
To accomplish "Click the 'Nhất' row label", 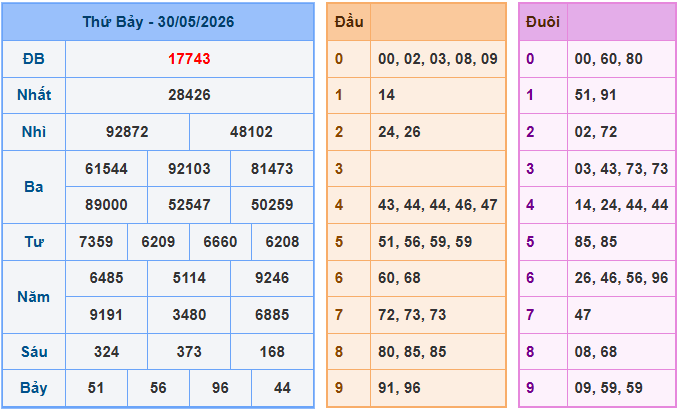I will (34, 95).
